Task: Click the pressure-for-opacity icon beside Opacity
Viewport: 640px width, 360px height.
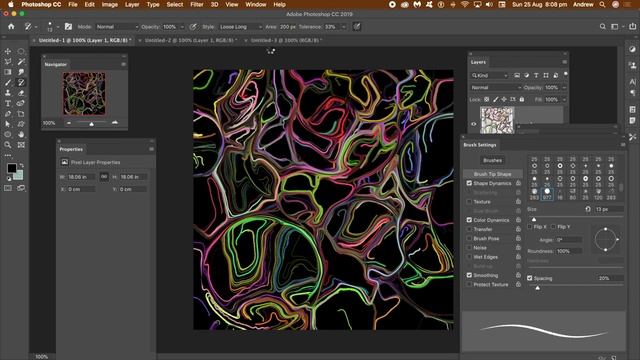Action: pyautogui.click(x=193, y=27)
